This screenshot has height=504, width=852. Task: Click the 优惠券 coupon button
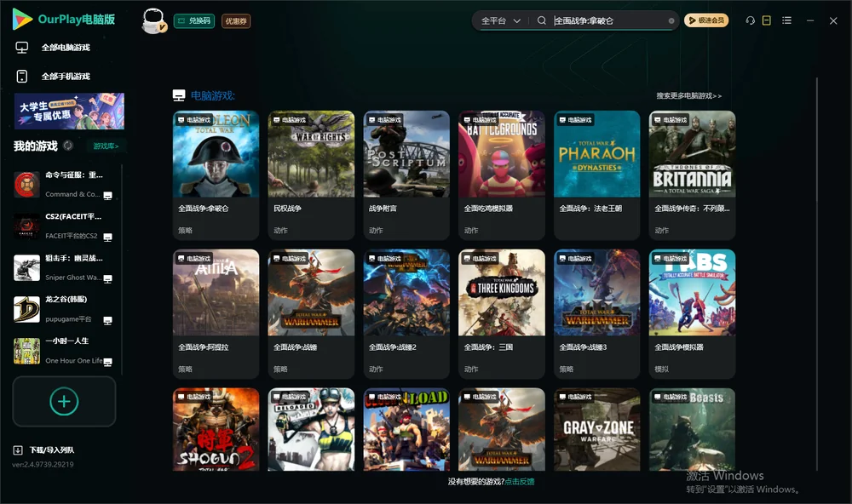click(236, 21)
